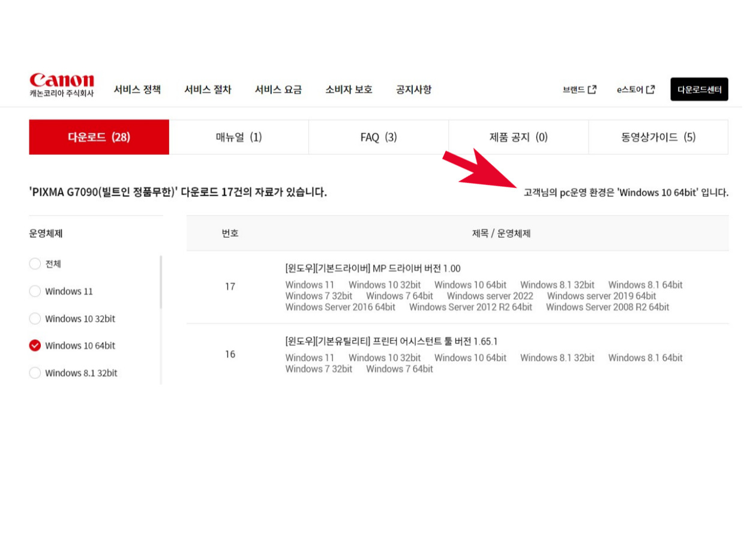756x535 pixels.
Task: Select the 다운로드 tab
Action: [98, 137]
